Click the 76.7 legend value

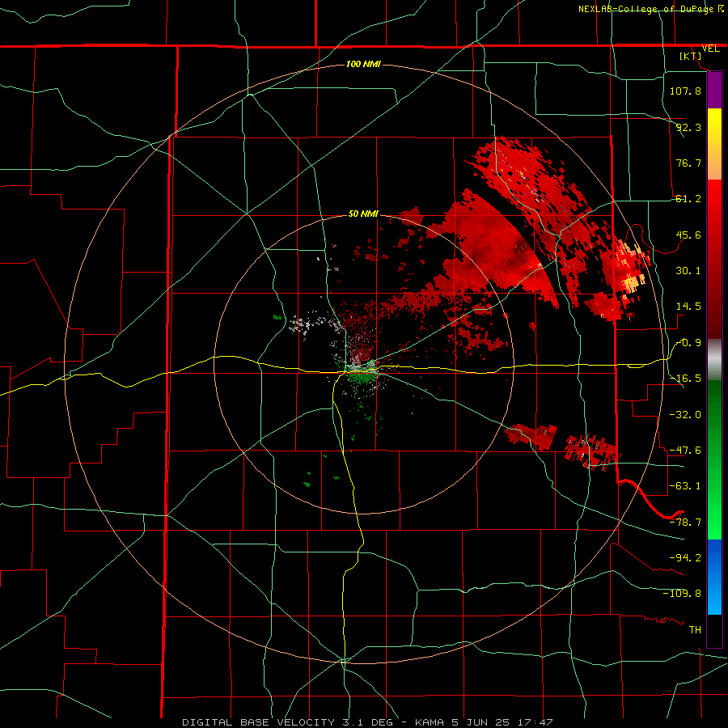688,163
